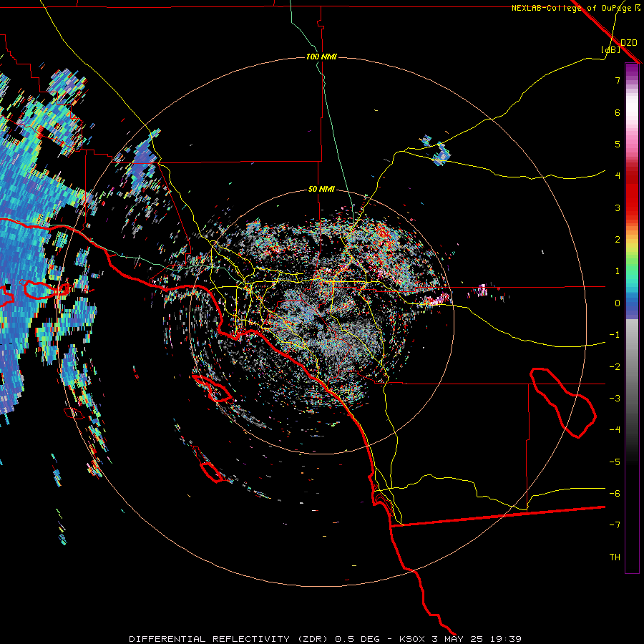Click the TH label on the scale
Viewport: 644px width, 644px height.
615,557
